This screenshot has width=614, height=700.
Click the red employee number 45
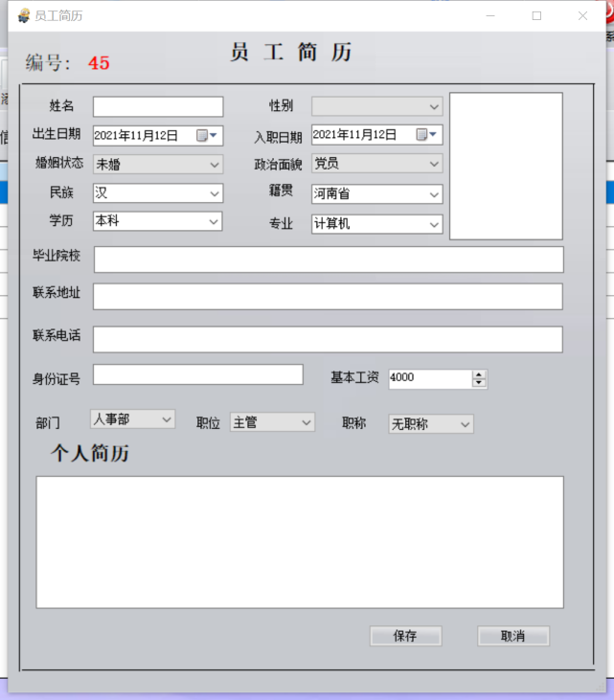pos(99,63)
